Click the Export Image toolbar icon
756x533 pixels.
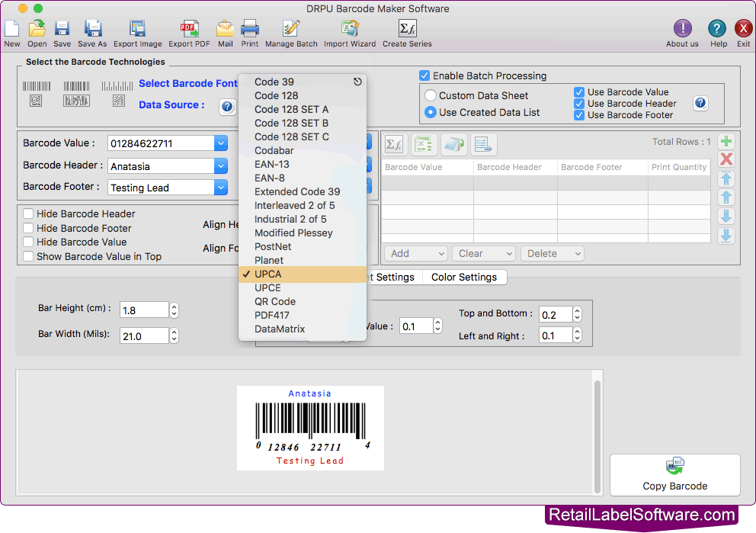(138, 31)
